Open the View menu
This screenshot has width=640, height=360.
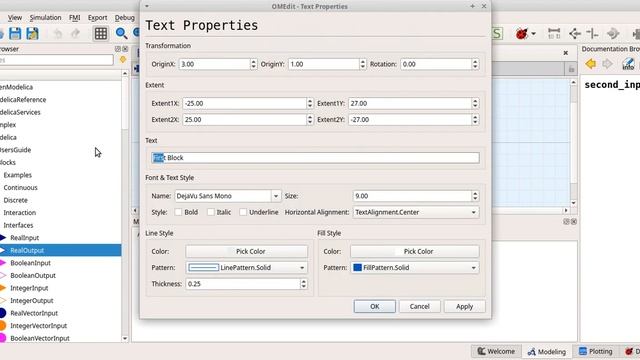tap(15, 18)
